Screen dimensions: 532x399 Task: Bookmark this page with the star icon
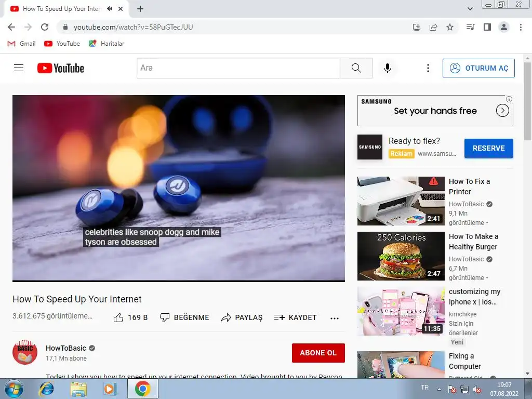tap(450, 27)
